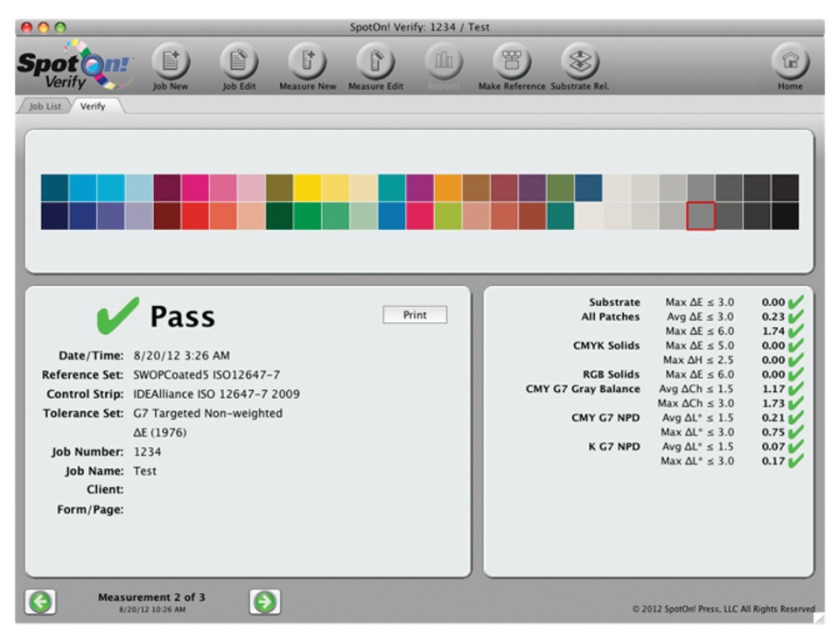Click the "Measurement 2 of 3" label
The height and width of the screenshot is (642, 840).
(x=151, y=597)
